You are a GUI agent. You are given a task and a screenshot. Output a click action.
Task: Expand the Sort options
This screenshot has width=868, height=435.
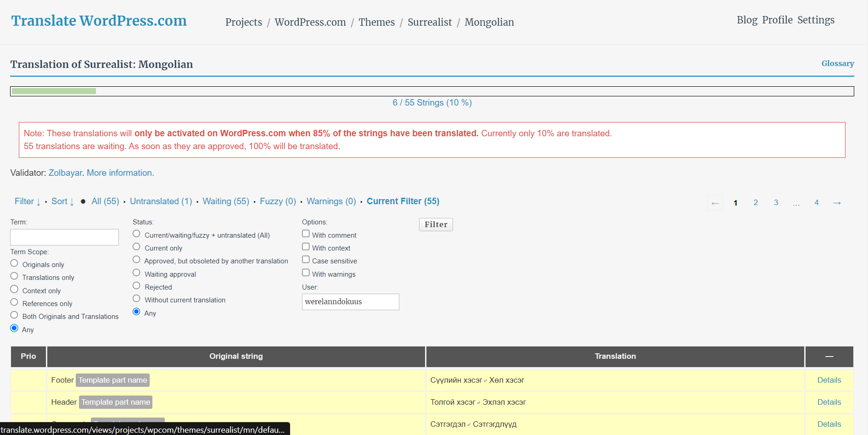point(62,201)
